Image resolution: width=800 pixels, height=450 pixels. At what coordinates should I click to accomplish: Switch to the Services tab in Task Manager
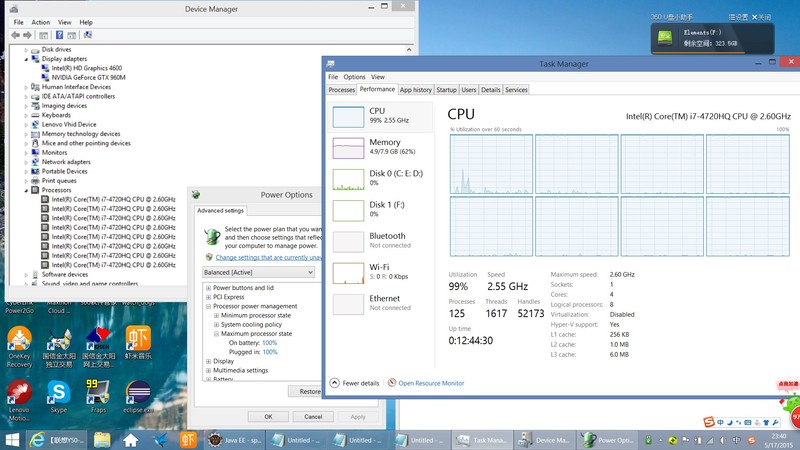(516, 90)
